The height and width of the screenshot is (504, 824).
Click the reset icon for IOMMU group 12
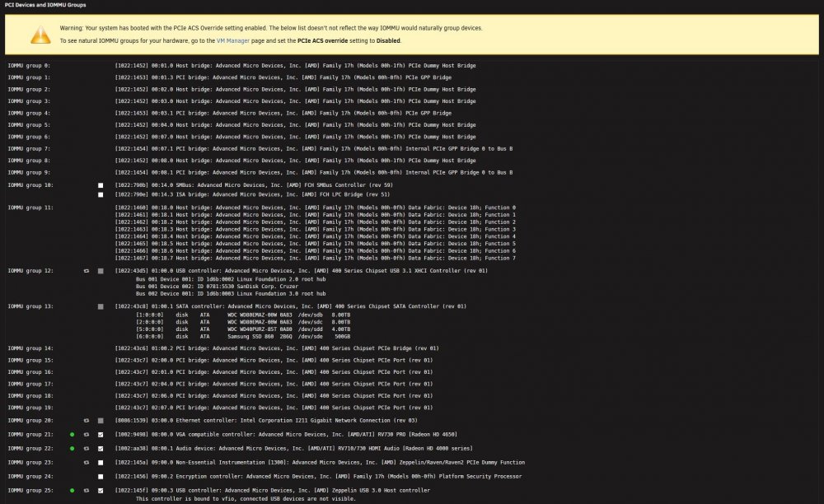coord(87,271)
